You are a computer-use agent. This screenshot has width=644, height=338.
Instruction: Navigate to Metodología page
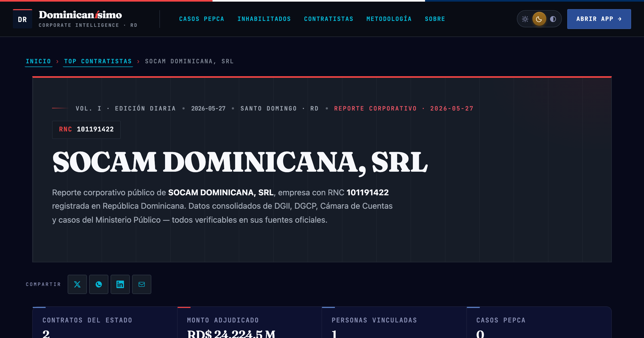pyautogui.click(x=389, y=19)
